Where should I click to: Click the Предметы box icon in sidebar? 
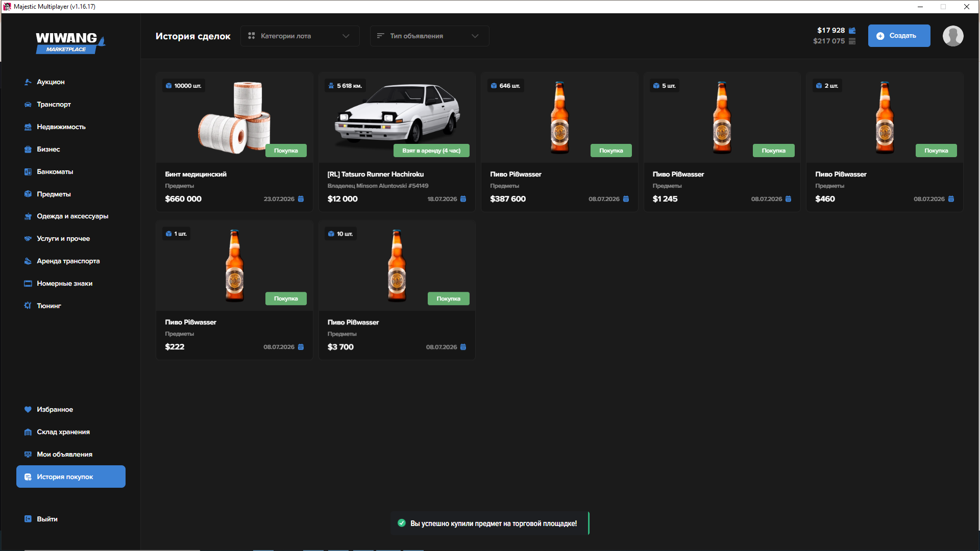click(x=28, y=194)
